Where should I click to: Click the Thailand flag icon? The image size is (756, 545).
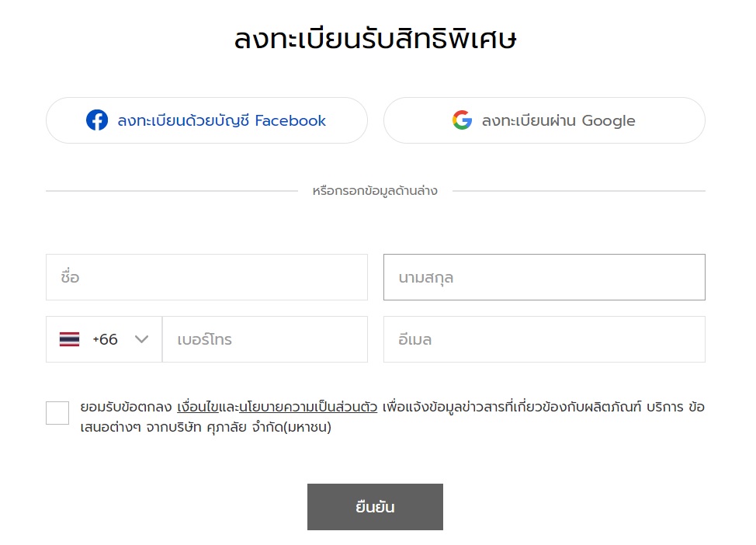click(69, 339)
